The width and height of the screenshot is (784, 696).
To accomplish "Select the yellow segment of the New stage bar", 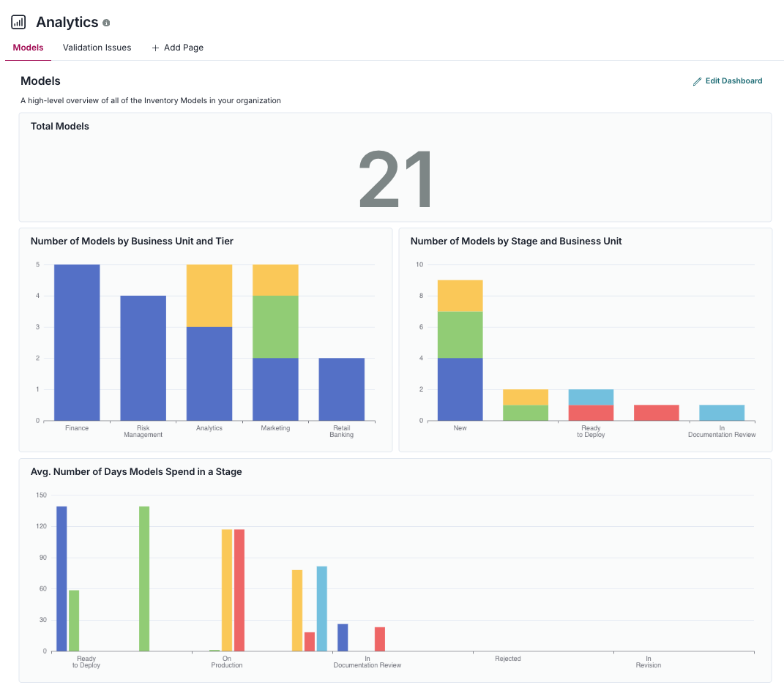I will 460,296.
